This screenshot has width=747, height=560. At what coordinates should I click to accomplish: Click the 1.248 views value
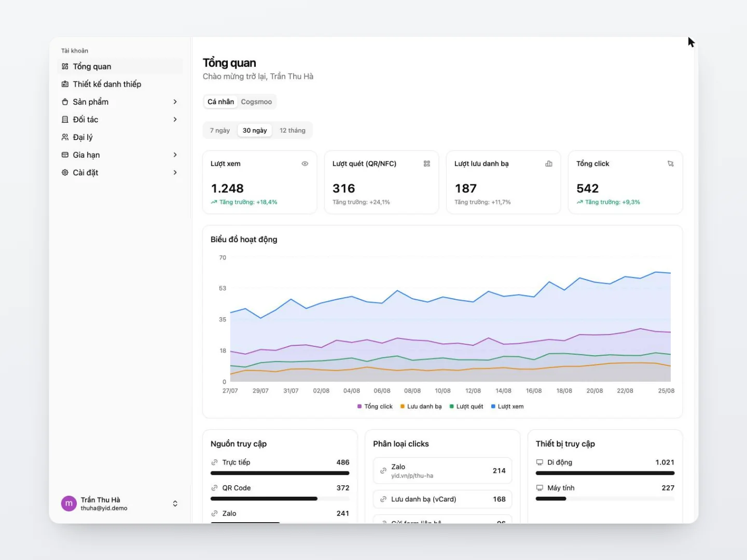point(227,188)
